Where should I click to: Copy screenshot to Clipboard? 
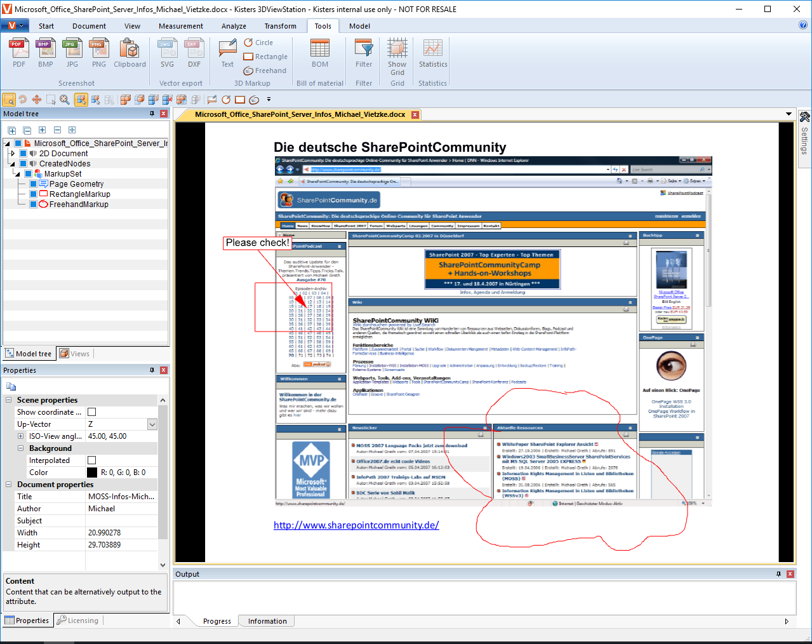click(x=130, y=53)
